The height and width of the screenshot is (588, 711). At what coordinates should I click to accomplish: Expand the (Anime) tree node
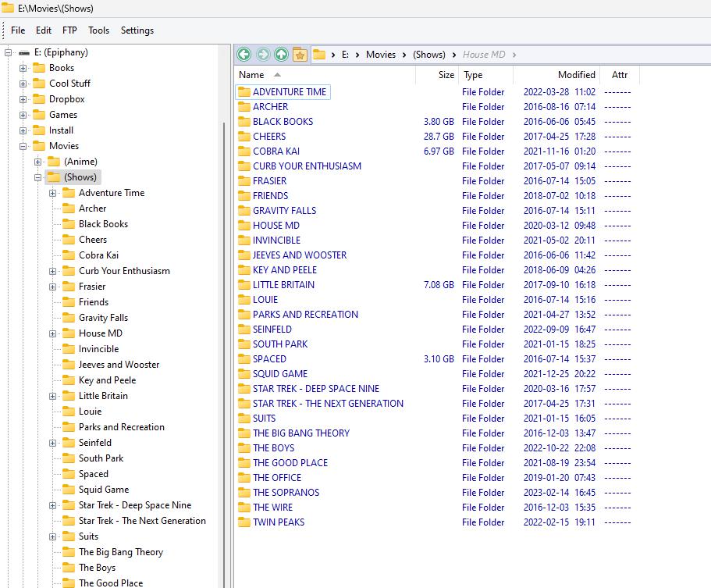coord(37,162)
